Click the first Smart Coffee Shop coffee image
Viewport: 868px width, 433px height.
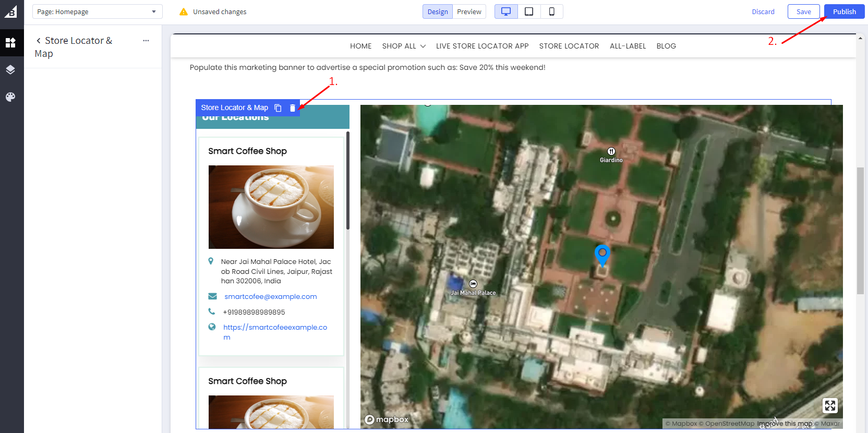[271, 207]
